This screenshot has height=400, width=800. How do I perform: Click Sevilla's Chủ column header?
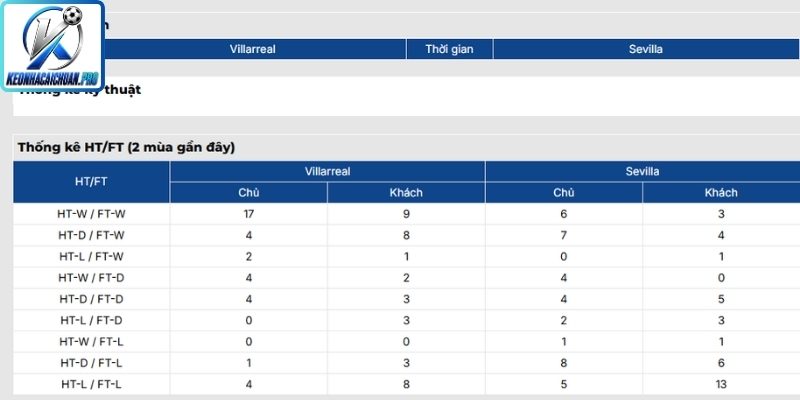pos(564,192)
